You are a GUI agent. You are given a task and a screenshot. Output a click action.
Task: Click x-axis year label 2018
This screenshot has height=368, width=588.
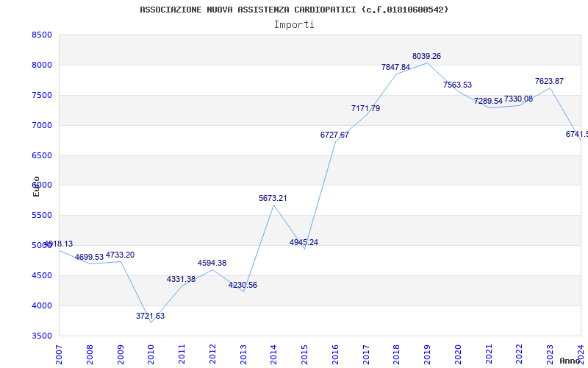397,355
